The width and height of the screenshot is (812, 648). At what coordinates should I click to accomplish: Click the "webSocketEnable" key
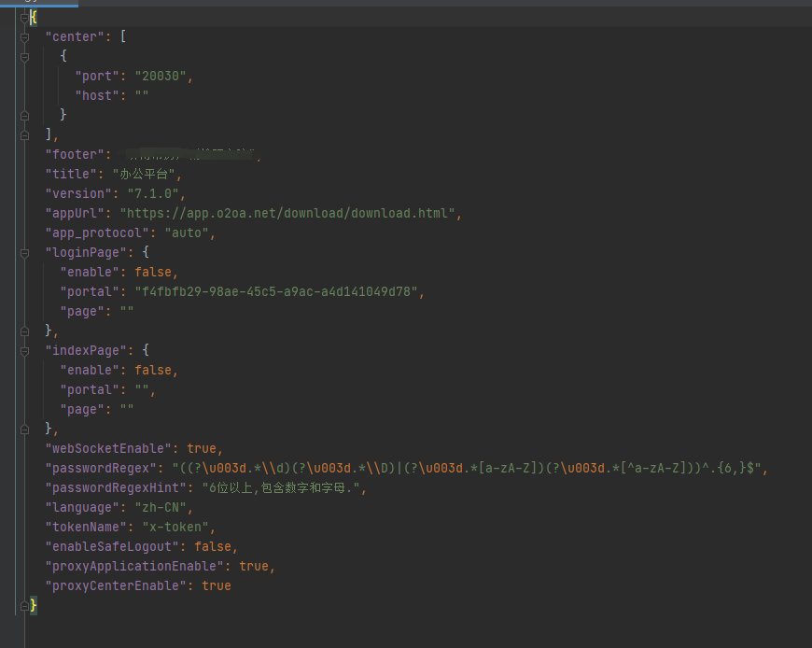[x=108, y=448]
